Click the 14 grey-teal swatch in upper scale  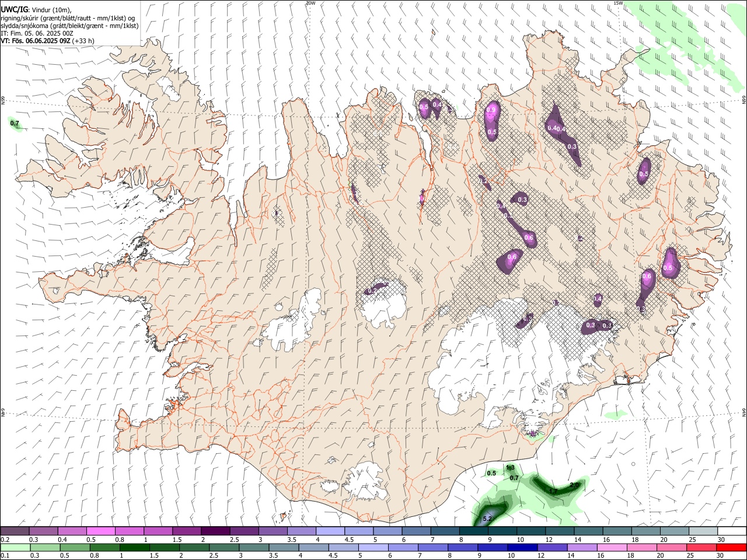pyautogui.click(x=588, y=531)
